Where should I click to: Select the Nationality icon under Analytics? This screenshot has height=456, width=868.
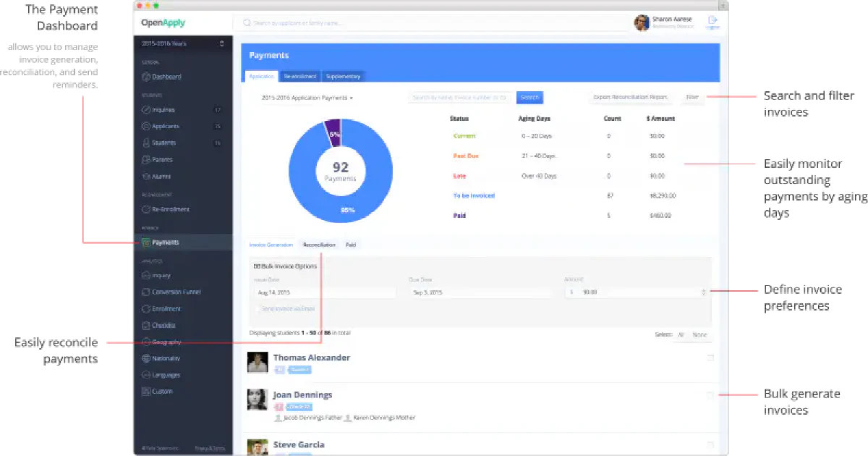pyautogui.click(x=147, y=358)
